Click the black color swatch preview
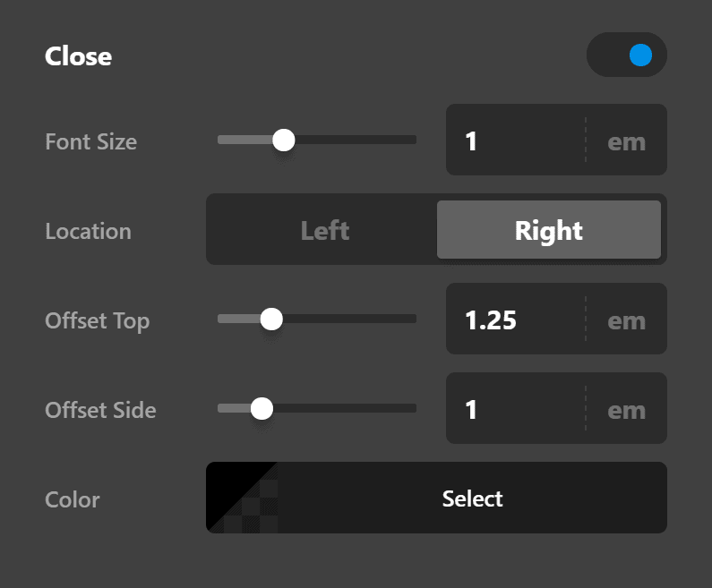 tap(242, 498)
